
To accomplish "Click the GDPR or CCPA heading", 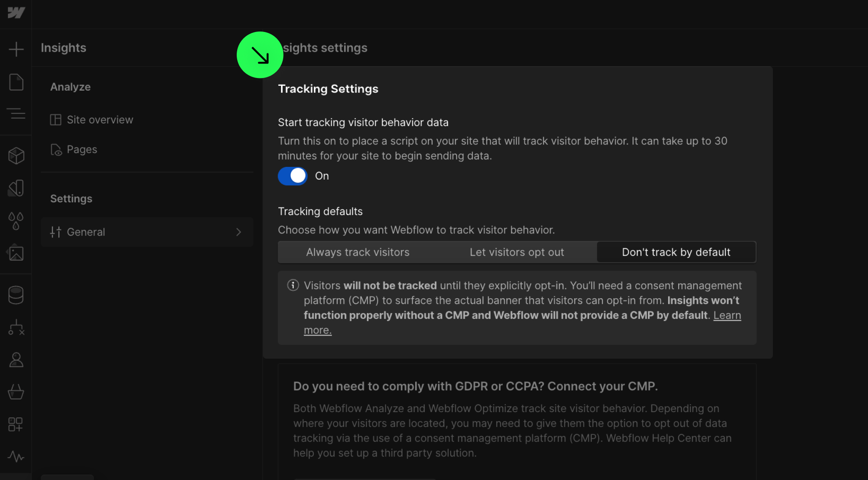I will click(475, 386).
